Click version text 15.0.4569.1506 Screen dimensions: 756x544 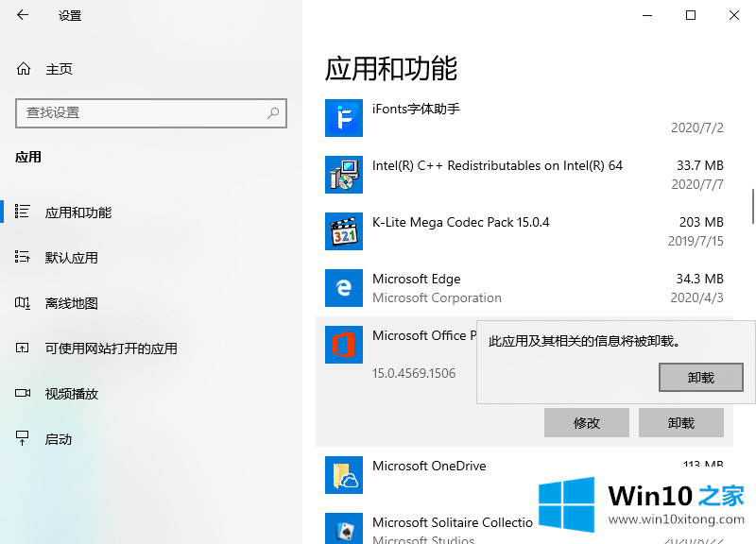pos(414,373)
